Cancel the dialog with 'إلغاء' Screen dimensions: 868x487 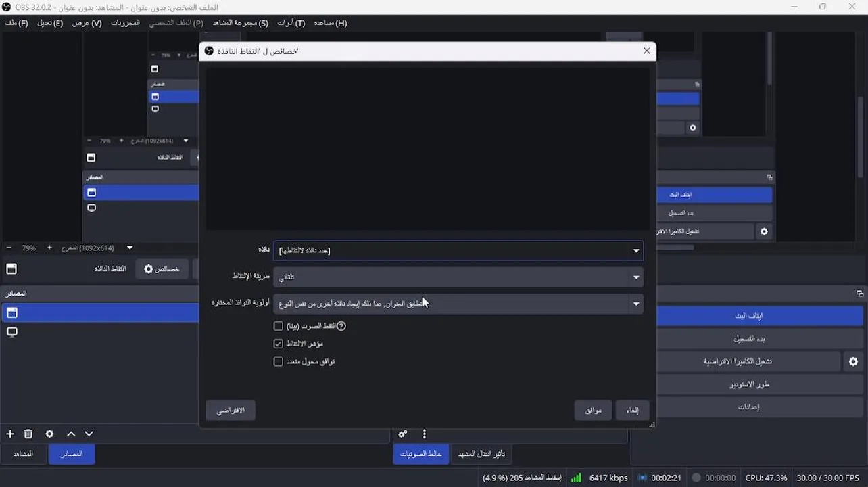point(632,411)
